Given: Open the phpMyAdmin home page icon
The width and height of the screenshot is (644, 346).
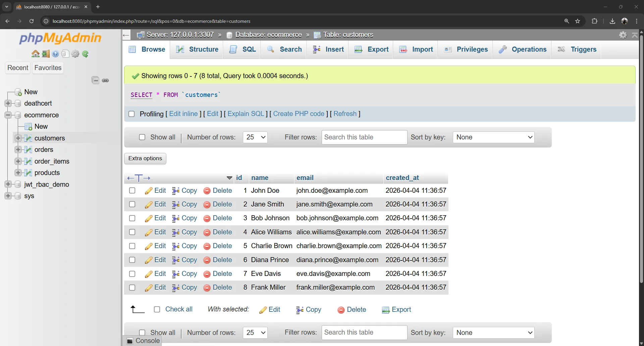Looking at the screenshot, I should (35, 54).
